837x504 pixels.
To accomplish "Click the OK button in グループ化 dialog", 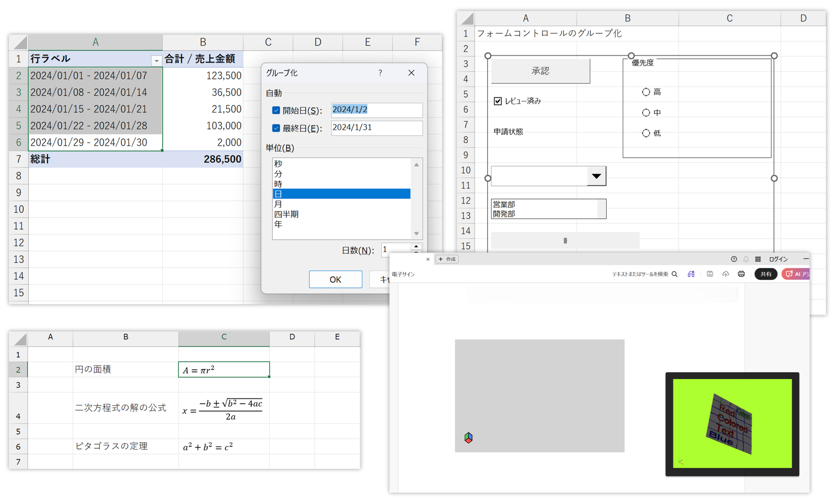I will [335, 279].
